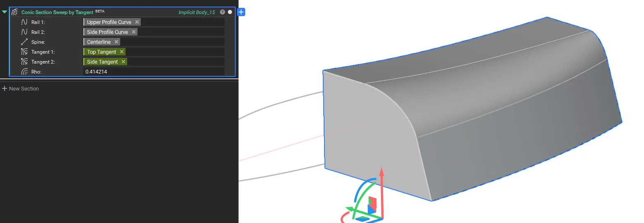Remove Side Profile Curve chip
The image size is (644, 223).
(x=134, y=32)
